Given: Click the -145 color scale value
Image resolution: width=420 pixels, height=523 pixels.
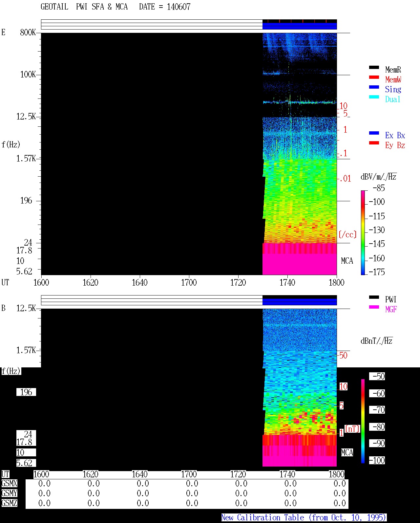Looking at the screenshot, I should click(377, 244).
